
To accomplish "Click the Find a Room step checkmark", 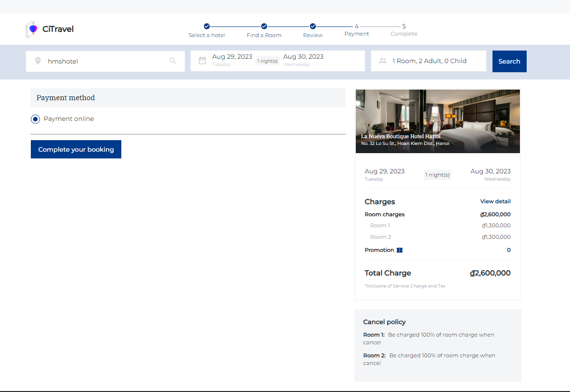I will 264,26.
